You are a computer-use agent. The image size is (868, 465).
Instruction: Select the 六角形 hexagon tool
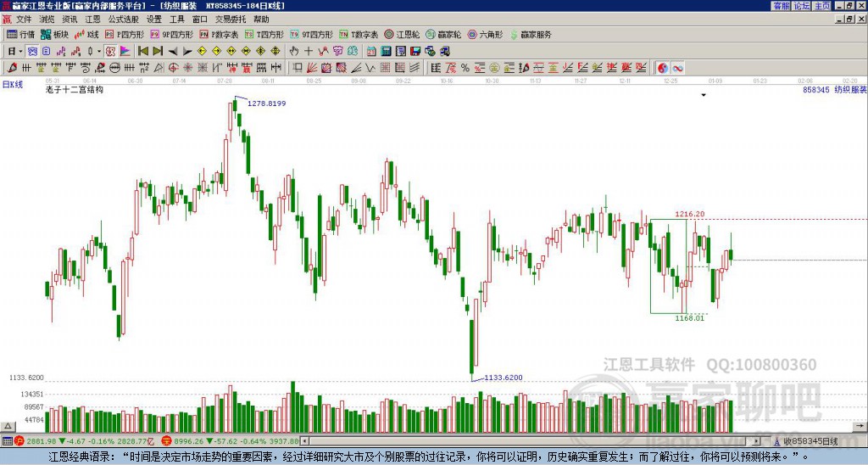pyautogui.click(x=485, y=34)
